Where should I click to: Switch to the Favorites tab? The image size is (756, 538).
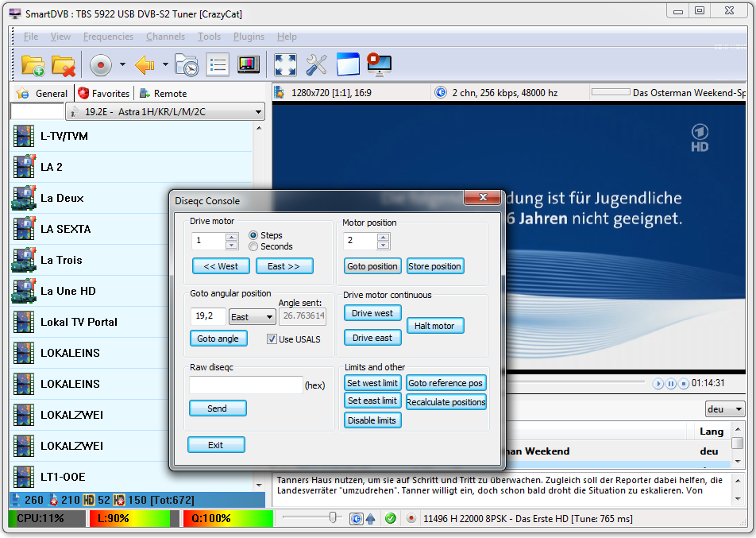104,93
